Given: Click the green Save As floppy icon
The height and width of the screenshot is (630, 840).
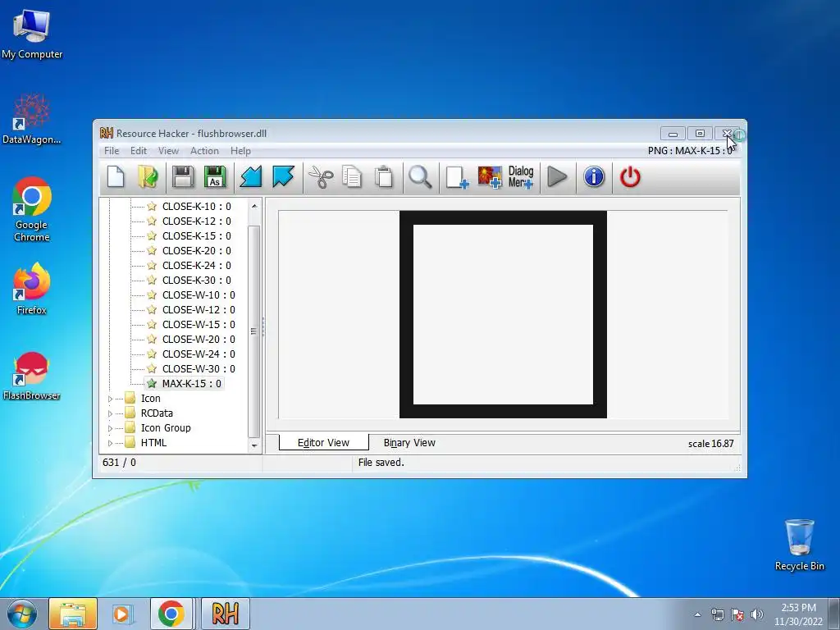Looking at the screenshot, I should pyautogui.click(x=215, y=177).
